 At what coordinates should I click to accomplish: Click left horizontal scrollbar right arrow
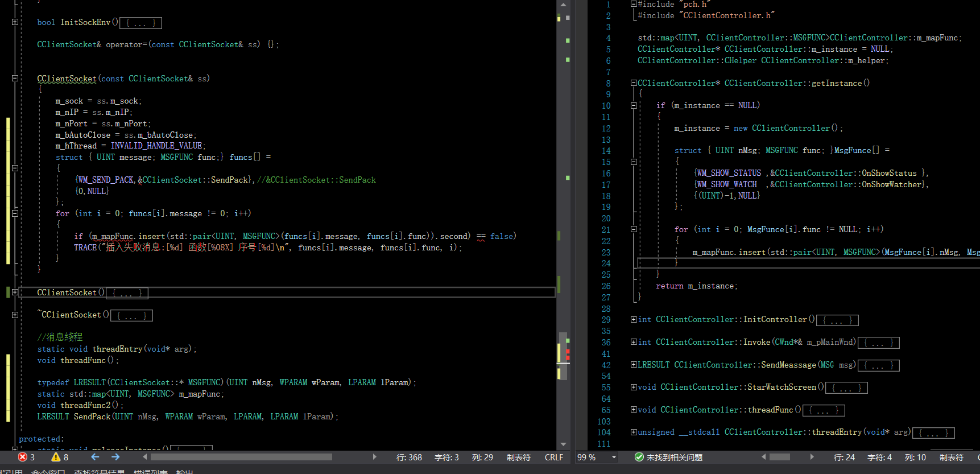tap(374, 457)
